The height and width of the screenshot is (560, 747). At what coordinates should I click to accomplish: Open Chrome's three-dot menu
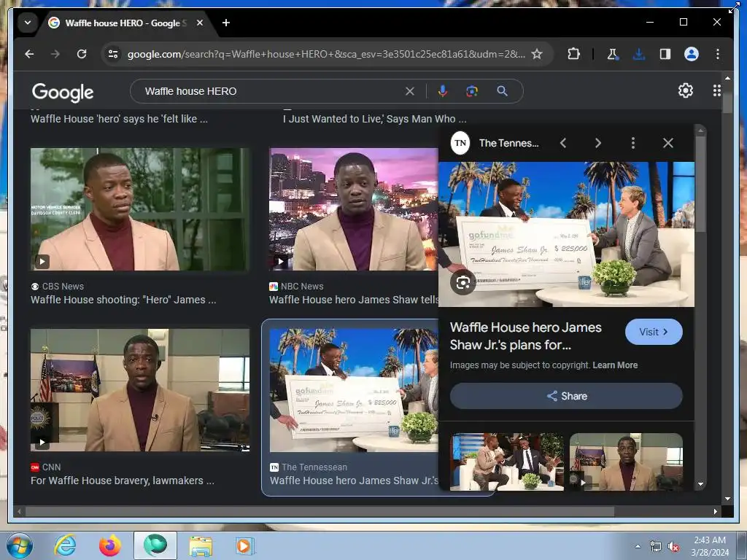pos(718,54)
